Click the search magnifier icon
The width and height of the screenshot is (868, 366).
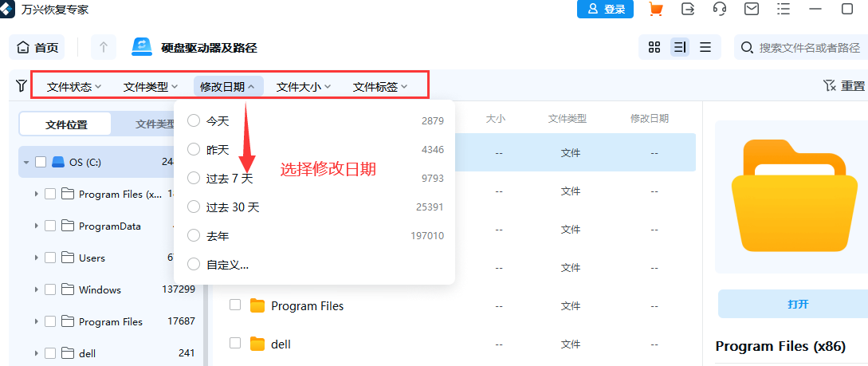(747, 48)
